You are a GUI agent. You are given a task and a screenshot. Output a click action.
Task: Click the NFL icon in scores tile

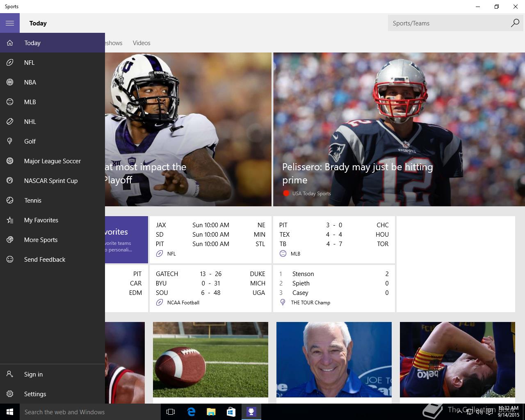pyautogui.click(x=160, y=253)
